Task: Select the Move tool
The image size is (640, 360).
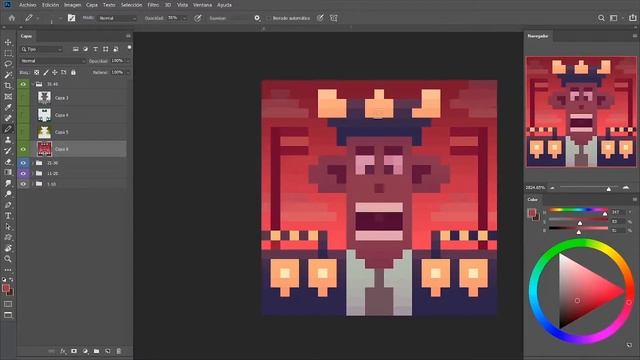Action: [x=8, y=42]
